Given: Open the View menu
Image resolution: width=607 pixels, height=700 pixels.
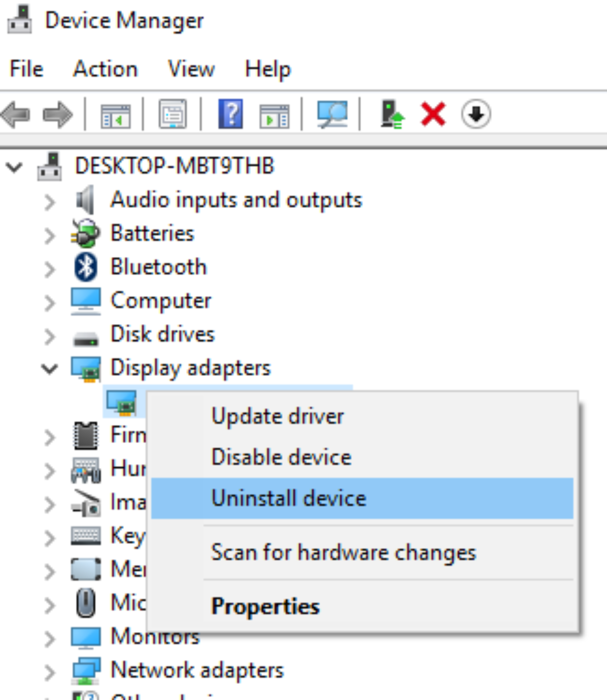Looking at the screenshot, I should click(x=191, y=69).
